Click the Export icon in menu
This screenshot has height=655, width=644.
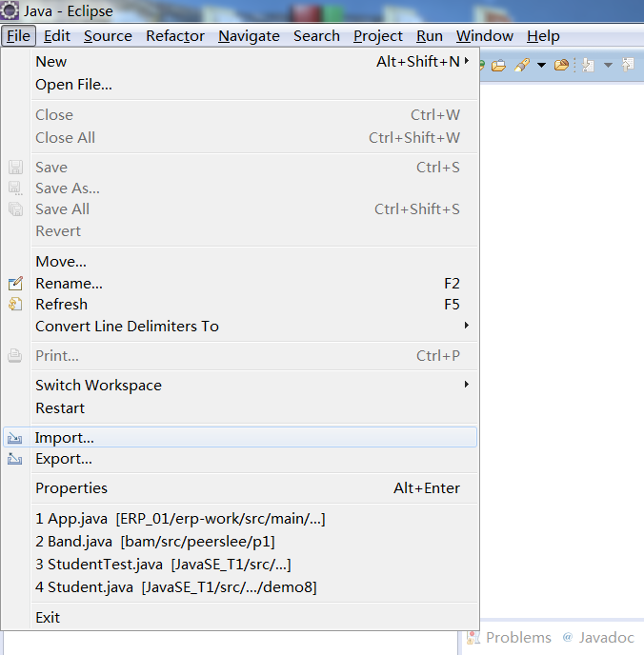pos(14,459)
